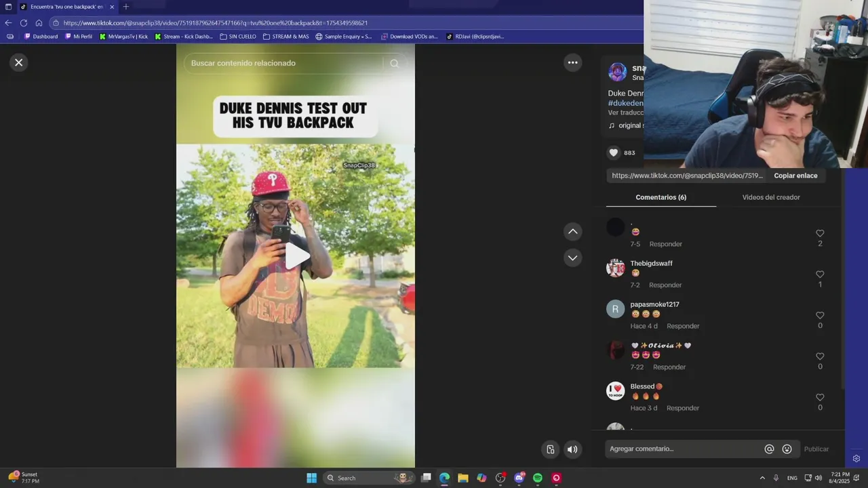
Task: Open the 'Mi Perfil' bookmark
Action: [79, 37]
